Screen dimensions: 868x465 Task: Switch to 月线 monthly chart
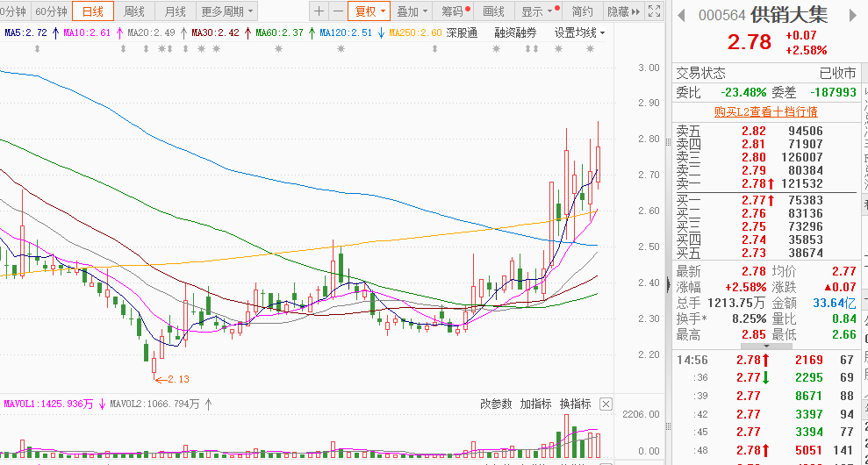[175, 11]
